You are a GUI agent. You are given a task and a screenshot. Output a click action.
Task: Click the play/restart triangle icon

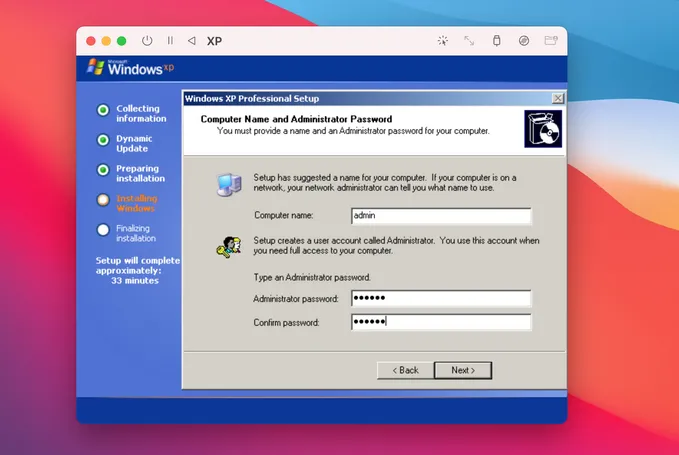point(192,41)
